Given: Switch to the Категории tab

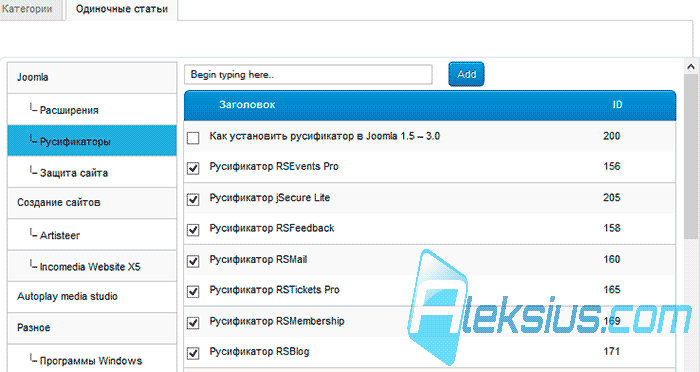Looking at the screenshot, I should coord(29,9).
